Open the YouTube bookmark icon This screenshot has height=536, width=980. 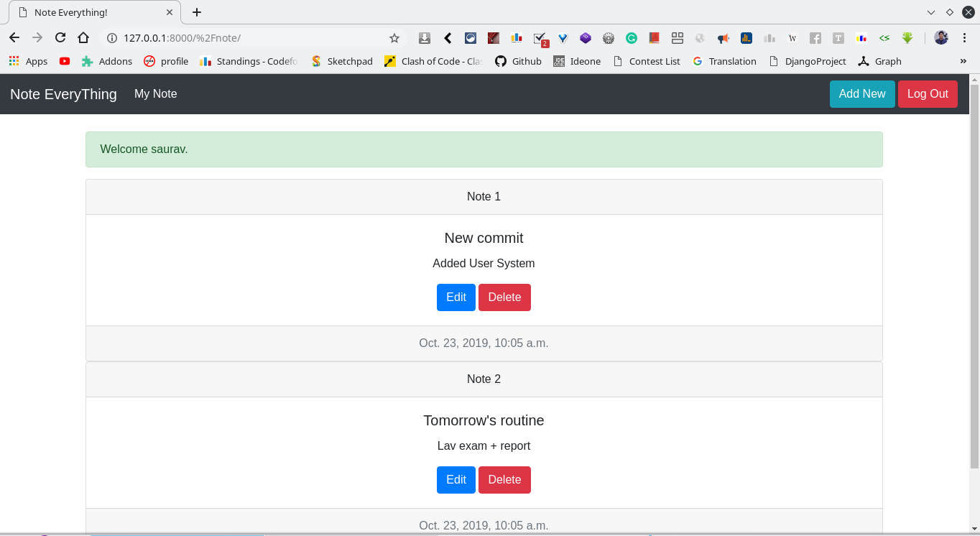pos(65,61)
